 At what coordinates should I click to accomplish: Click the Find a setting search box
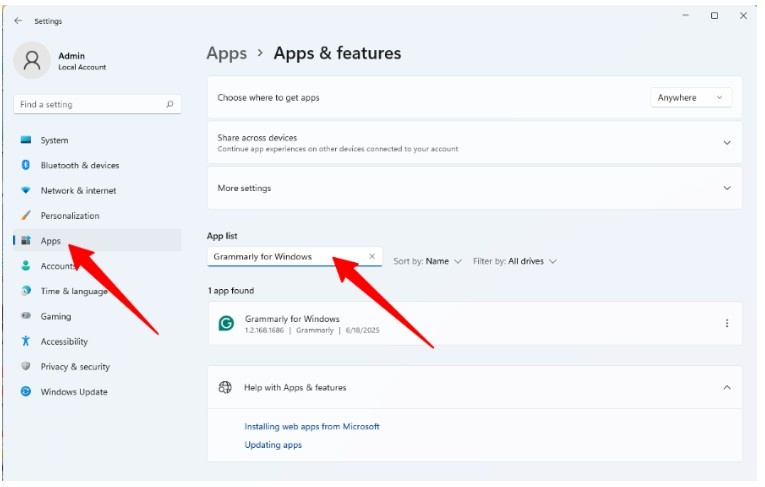point(97,104)
